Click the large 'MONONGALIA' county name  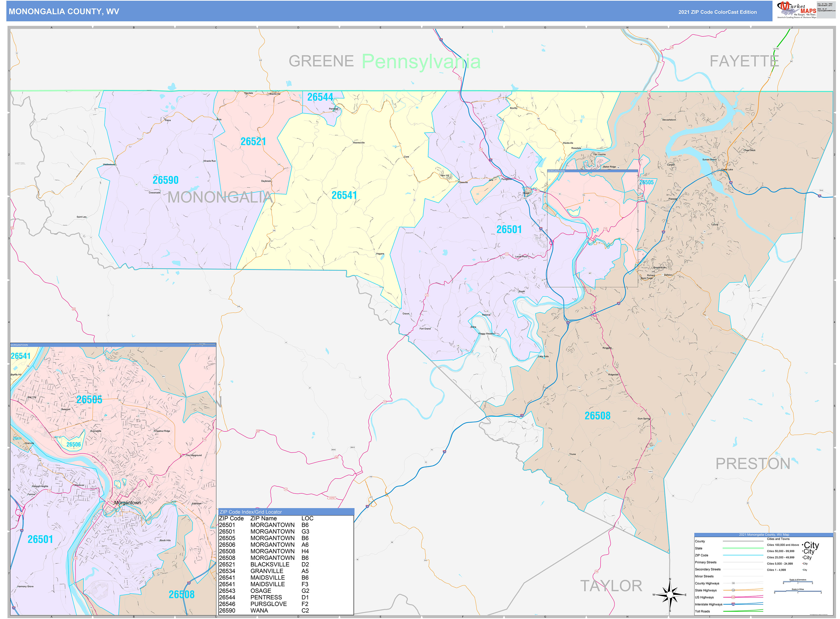click(220, 197)
